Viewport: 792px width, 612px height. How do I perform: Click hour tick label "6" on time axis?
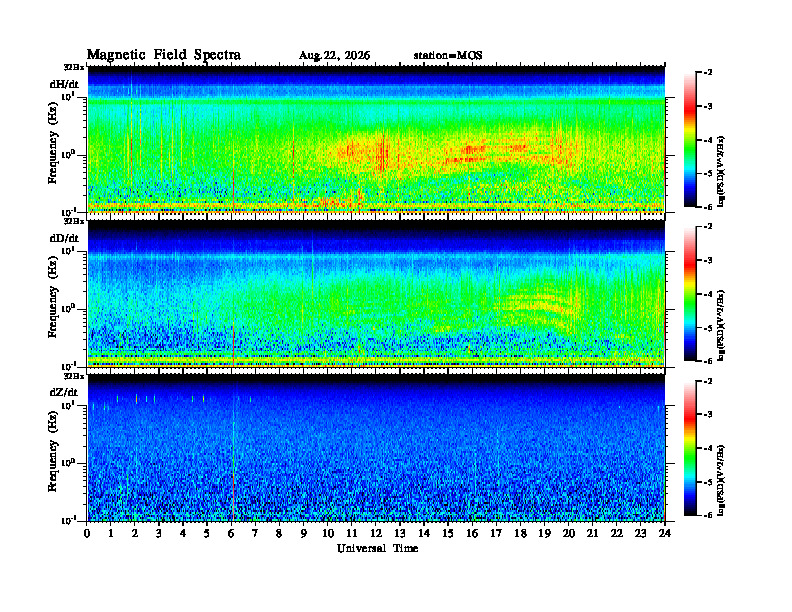231,533
